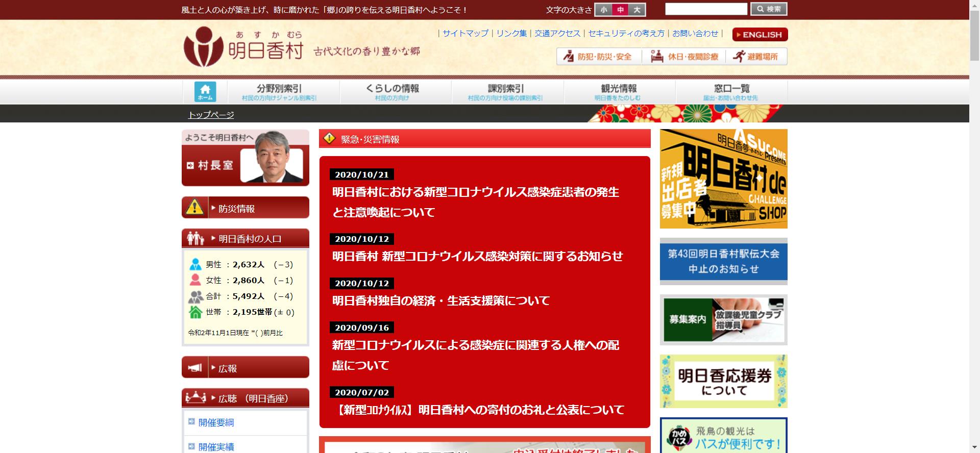Open the 分野別索引 menu
This screenshot has width=980, height=453.
[x=283, y=92]
